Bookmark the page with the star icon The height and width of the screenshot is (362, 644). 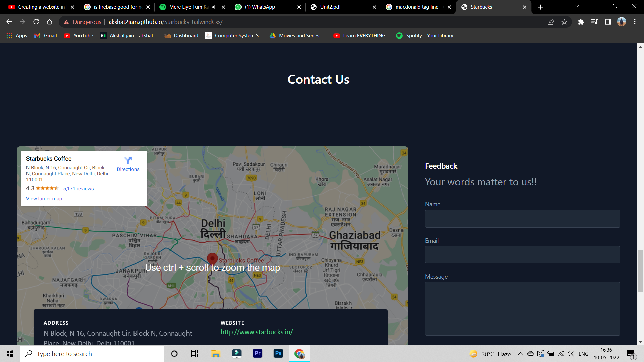(565, 22)
